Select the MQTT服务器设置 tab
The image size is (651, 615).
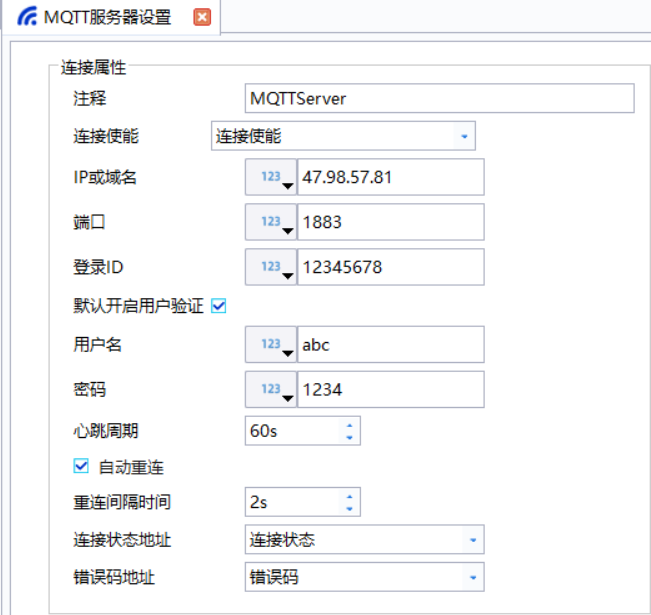pyautogui.click(x=111, y=17)
